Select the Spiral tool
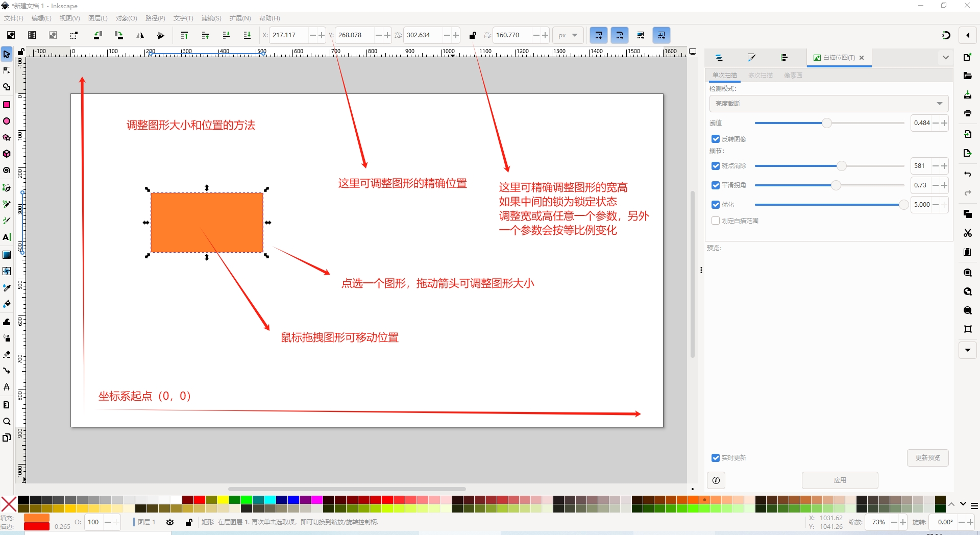980x535 pixels. pyautogui.click(x=7, y=171)
